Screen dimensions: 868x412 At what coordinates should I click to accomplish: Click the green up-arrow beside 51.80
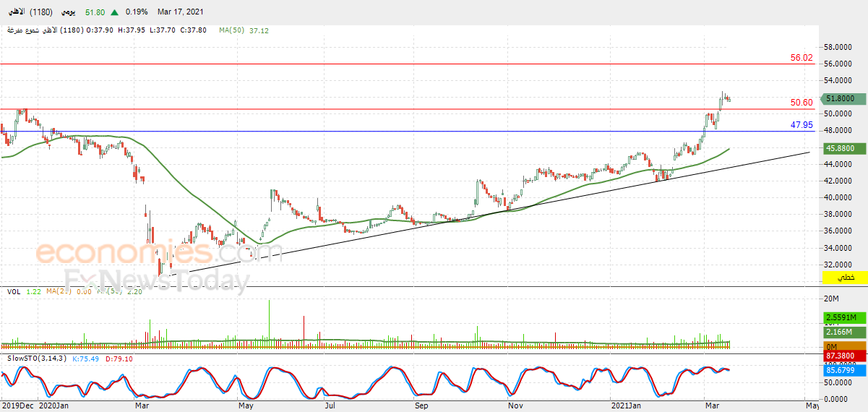tap(115, 12)
